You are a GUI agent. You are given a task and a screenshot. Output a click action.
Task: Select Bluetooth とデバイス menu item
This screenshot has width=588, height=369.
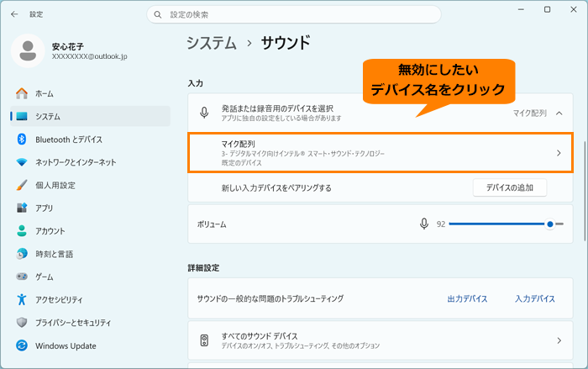91,140
